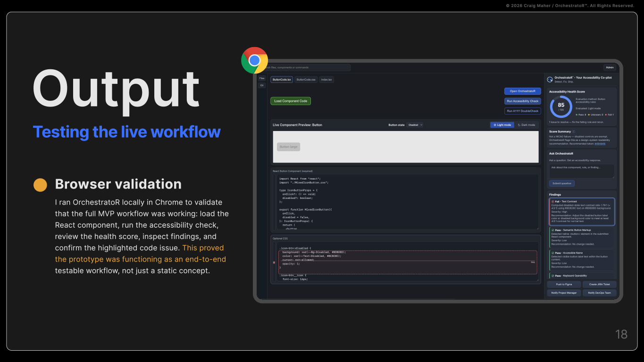Select the Pass - Accessible Name finding

tap(582, 260)
